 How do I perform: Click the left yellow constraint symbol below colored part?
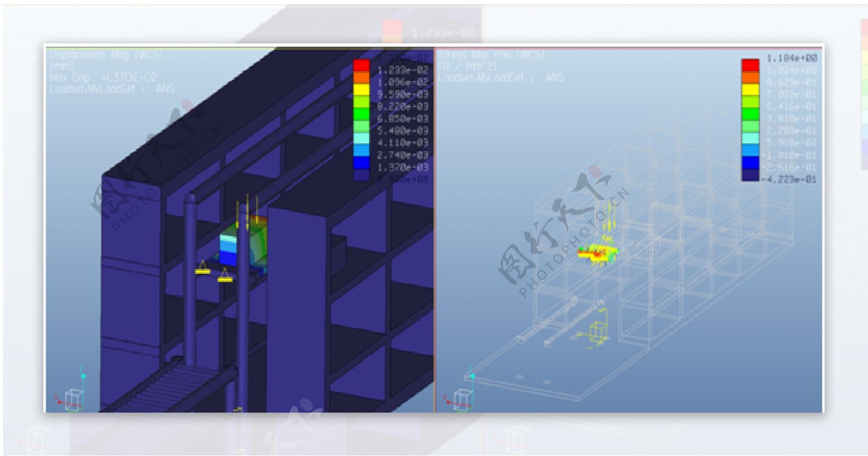[203, 268]
